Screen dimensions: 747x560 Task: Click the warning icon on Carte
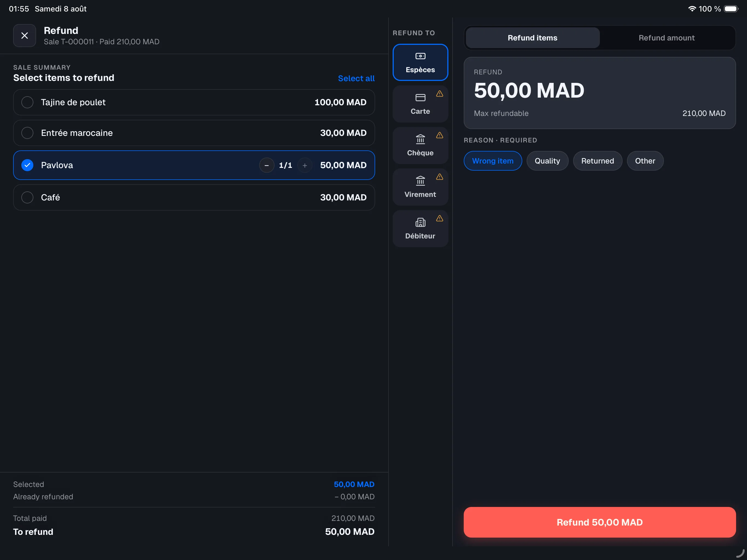point(439,94)
